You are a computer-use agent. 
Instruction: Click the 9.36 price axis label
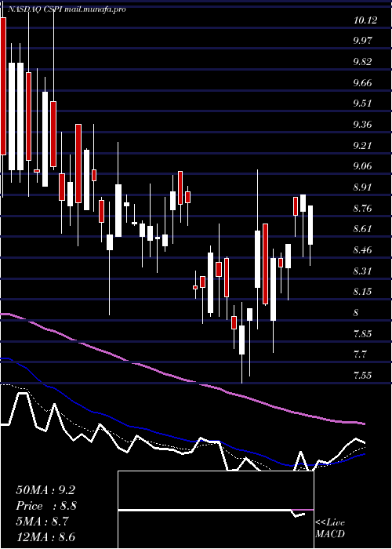tap(364, 125)
